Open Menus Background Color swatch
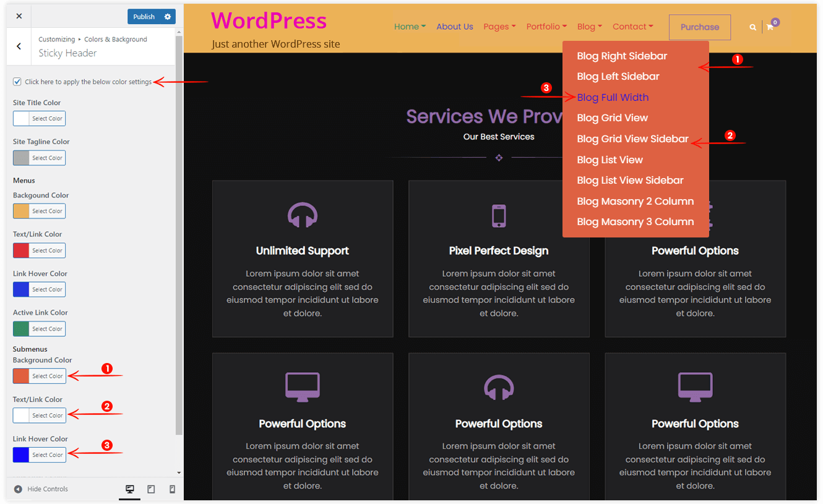The height and width of the screenshot is (504, 823). coord(21,211)
